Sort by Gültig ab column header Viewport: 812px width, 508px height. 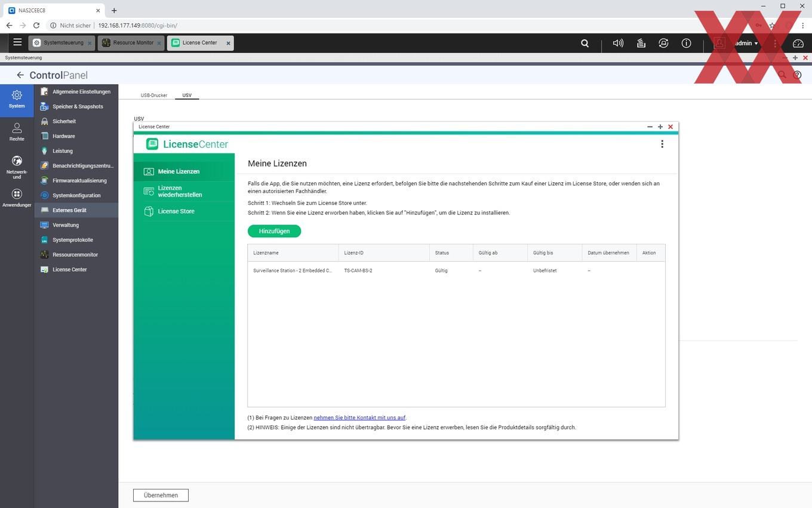500,253
